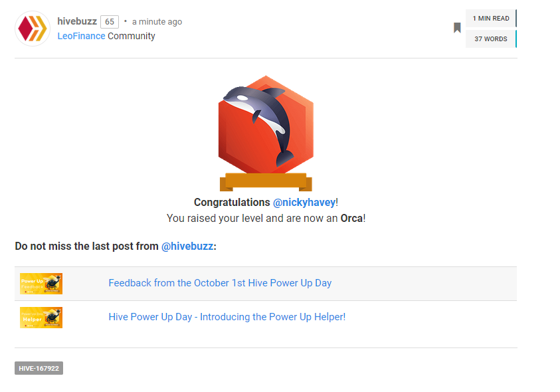Click the 1 MIN READ label

(x=491, y=18)
